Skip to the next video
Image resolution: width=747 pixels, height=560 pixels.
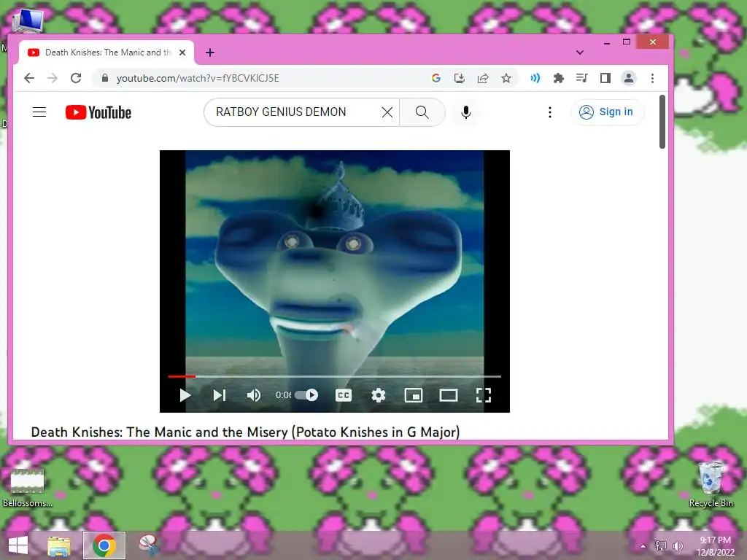[x=219, y=395]
